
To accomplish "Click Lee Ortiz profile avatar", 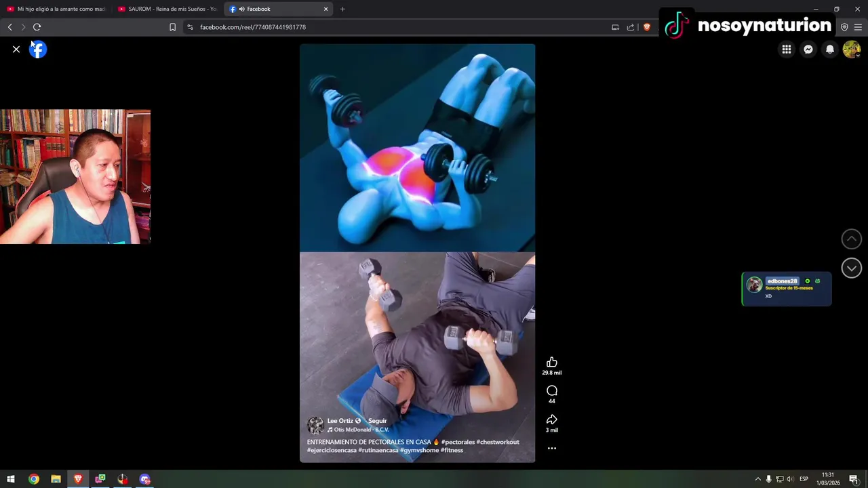I will [x=315, y=425].
